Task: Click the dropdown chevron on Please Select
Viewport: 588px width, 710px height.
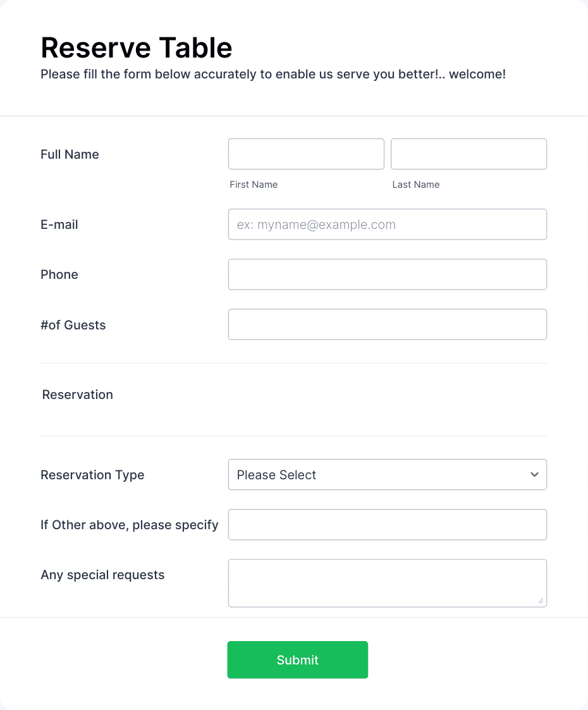Action: (533, 474)
